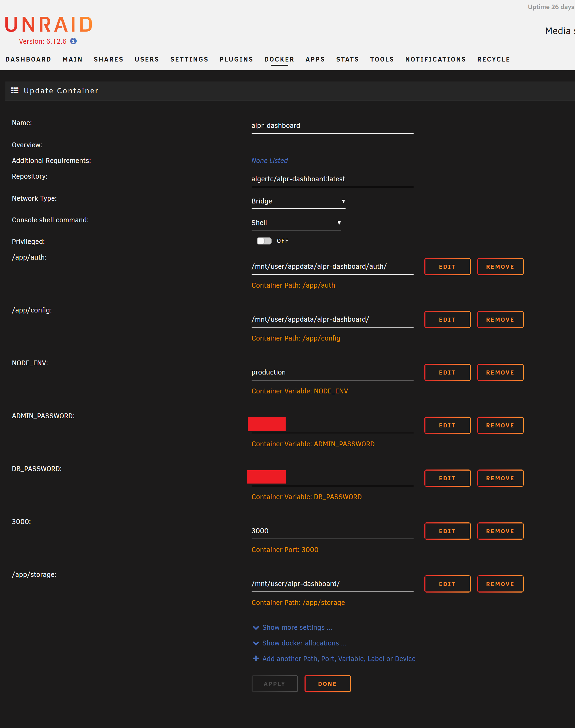Go to the Plugins menu

tap(236, 59)
